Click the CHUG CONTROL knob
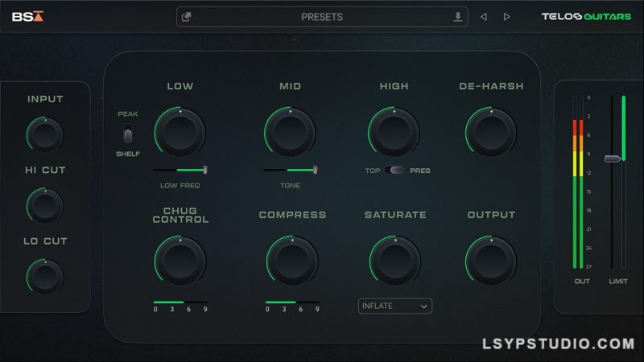This screenshot has height=362, width=644. coord(180,261)
